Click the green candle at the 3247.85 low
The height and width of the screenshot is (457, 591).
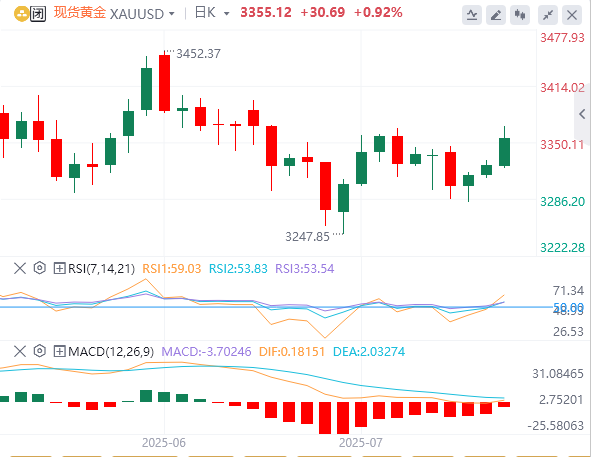tap(343, 198)
